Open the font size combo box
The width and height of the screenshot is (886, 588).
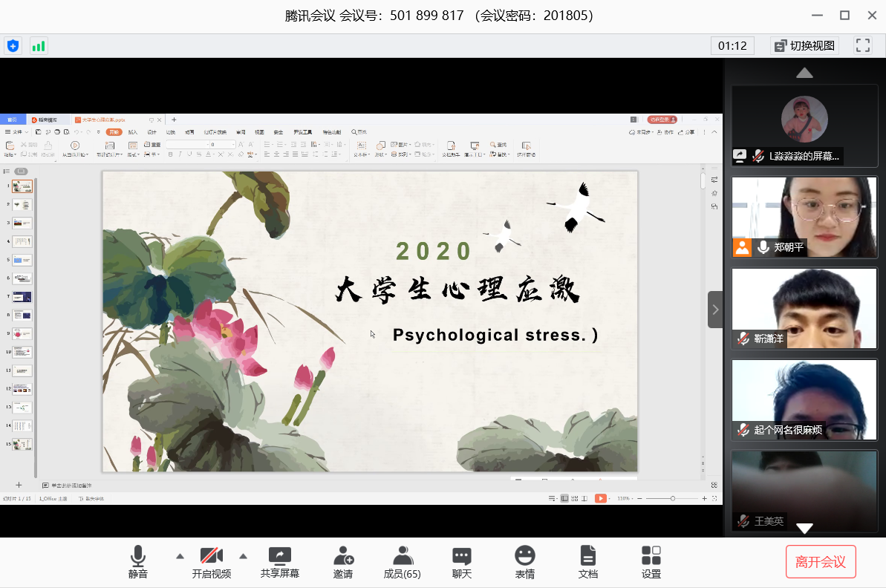pos(223,145)
